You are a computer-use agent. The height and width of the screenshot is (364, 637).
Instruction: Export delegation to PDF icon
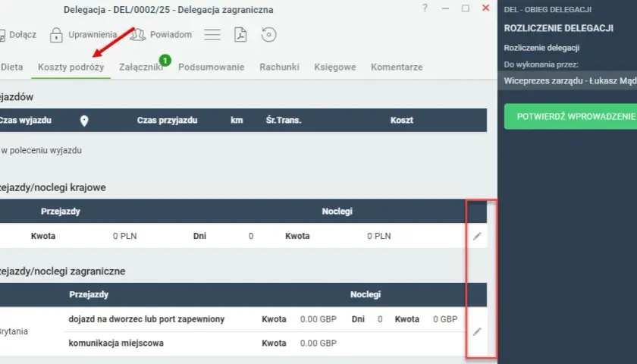click(240, 35)
